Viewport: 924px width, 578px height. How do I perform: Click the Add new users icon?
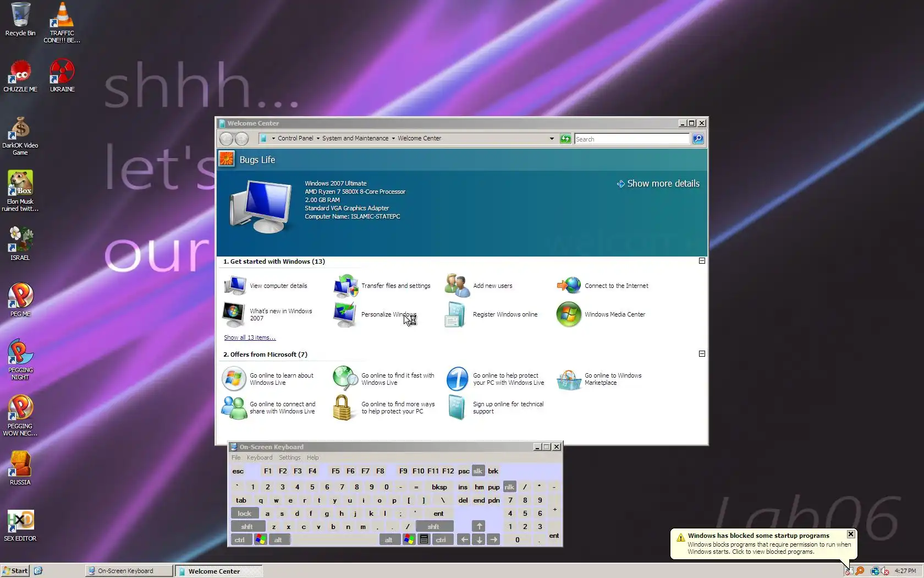point(457,286)
